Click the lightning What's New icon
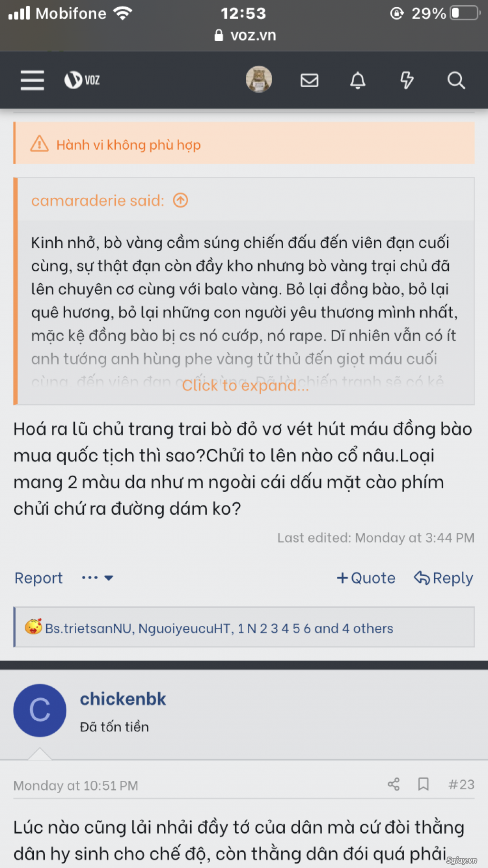Viewport: 488px width, 868px height. [407, 80]
